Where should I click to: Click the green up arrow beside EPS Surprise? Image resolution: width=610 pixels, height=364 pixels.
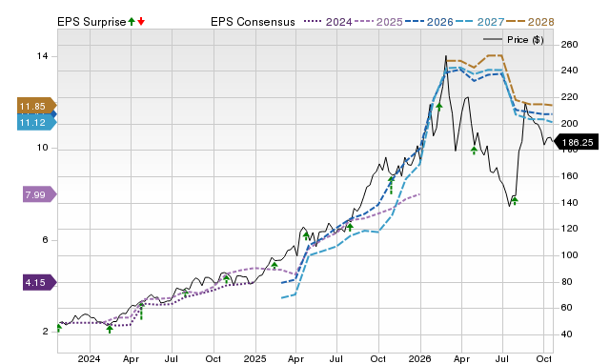(x=132, y=22)
